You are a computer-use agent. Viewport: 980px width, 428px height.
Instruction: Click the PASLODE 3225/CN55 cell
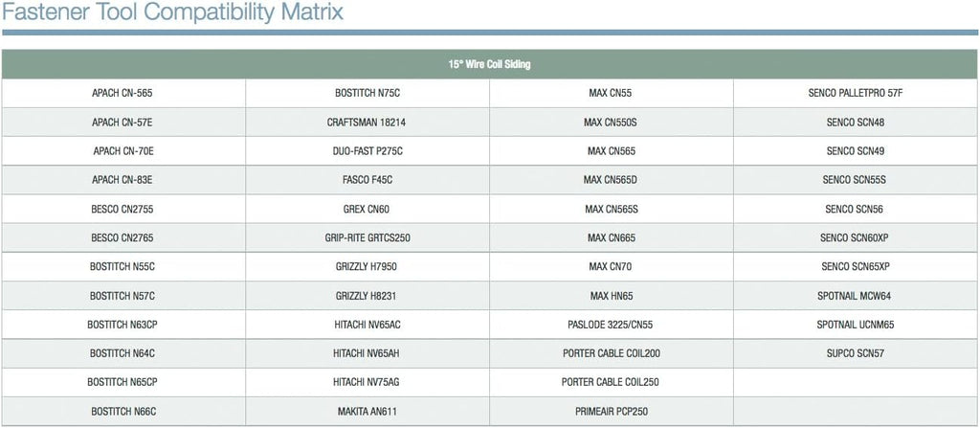[611, 326]
